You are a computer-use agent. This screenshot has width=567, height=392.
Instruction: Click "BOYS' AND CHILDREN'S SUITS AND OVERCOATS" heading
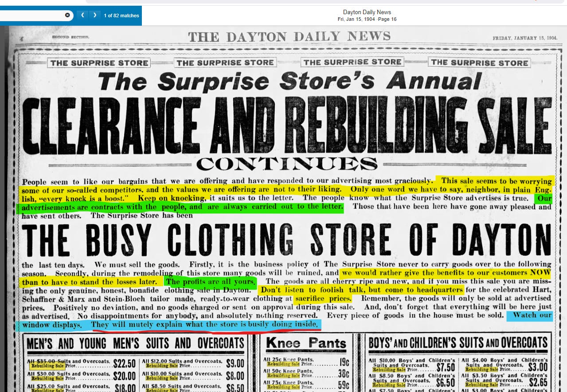point(458,342)
